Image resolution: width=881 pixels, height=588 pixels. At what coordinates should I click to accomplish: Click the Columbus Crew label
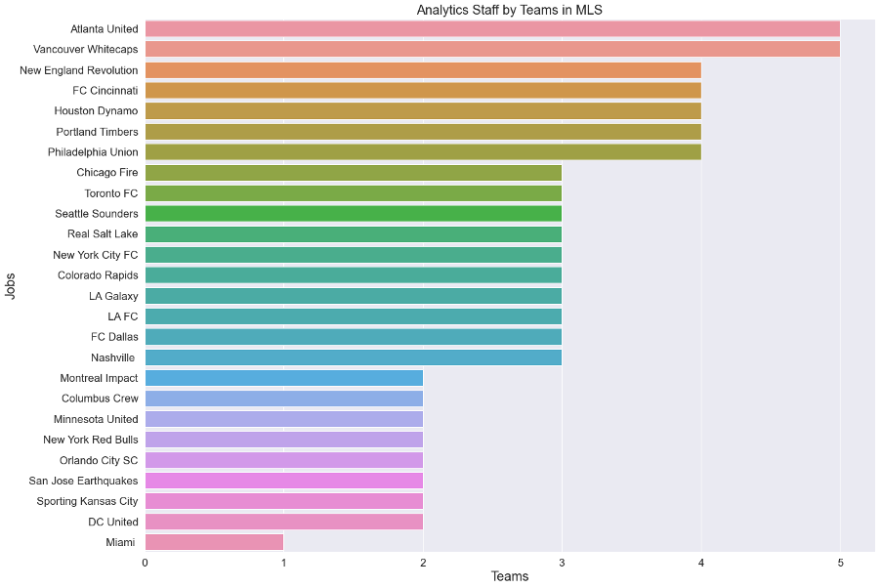point(100,399)
